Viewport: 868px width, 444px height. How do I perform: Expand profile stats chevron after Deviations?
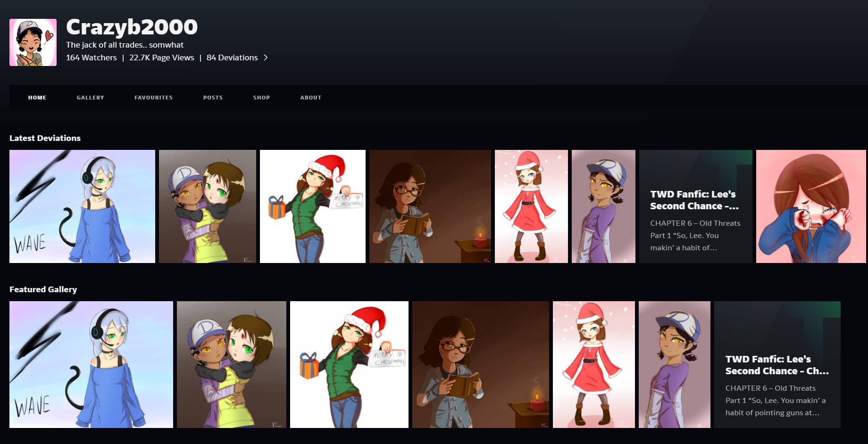[x=266, y=58]
